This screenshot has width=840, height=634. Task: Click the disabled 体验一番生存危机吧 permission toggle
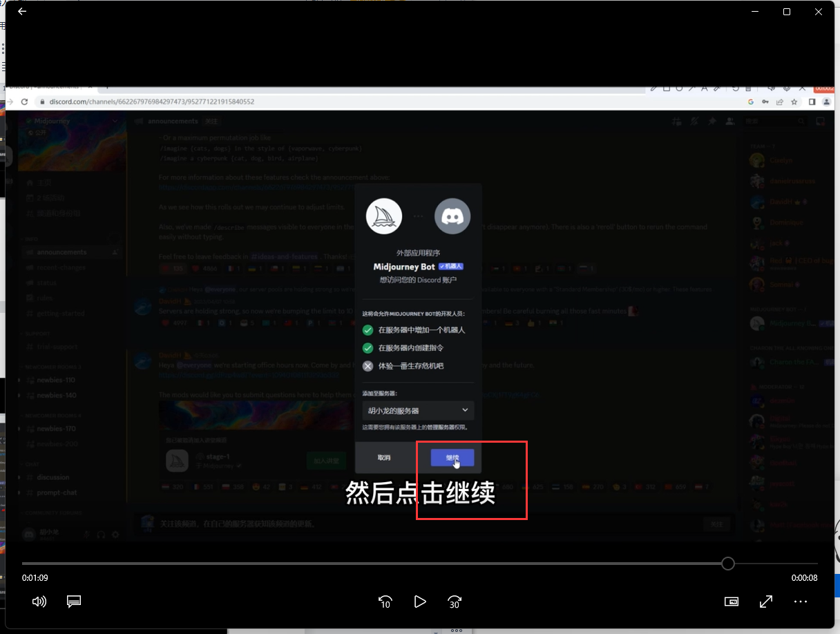point(367,366)
